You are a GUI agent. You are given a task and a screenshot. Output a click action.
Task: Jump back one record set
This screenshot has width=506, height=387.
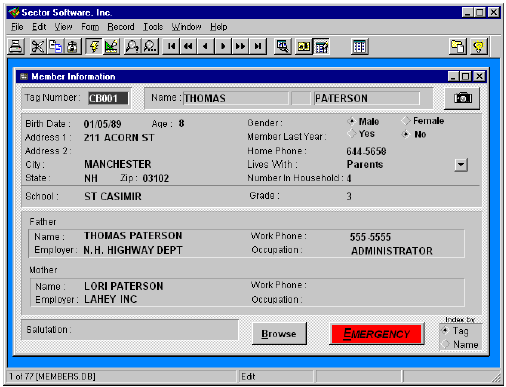(x=189, y=46)
